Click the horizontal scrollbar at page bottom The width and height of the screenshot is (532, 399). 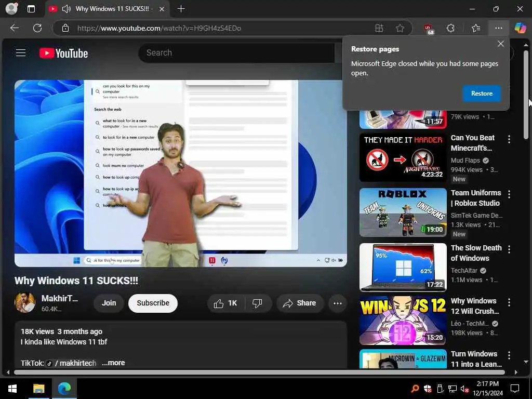pyautogui.click(x=259, y=372)
